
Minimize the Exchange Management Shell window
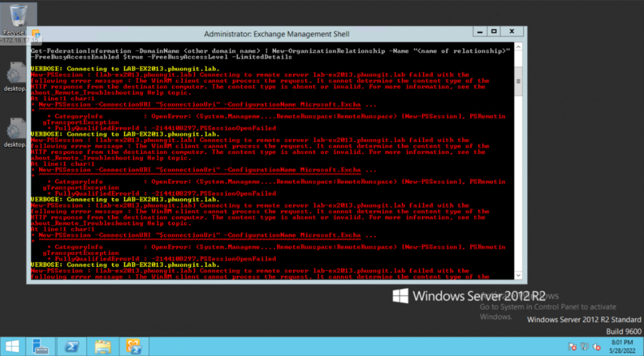coord(480,31)
